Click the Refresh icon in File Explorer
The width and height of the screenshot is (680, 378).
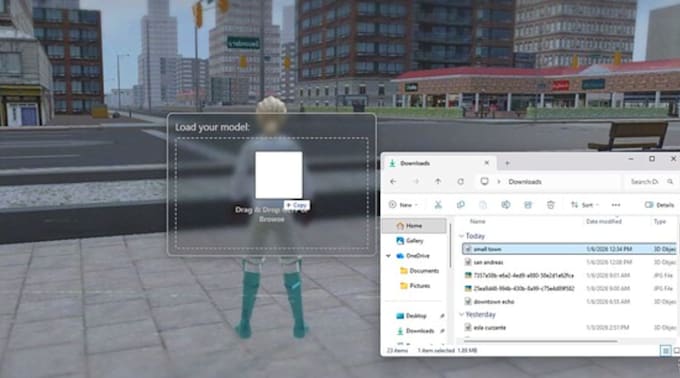(x=461, y=182)
